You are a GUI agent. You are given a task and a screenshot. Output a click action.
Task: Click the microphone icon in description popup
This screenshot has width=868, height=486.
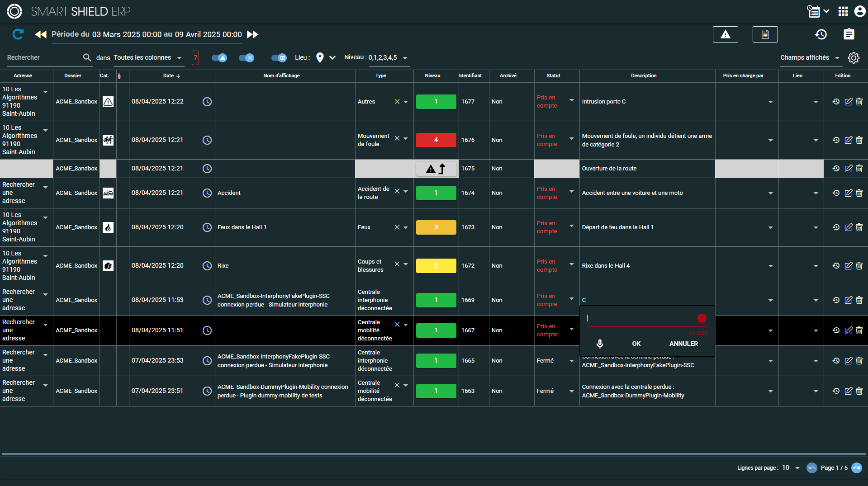600,344
